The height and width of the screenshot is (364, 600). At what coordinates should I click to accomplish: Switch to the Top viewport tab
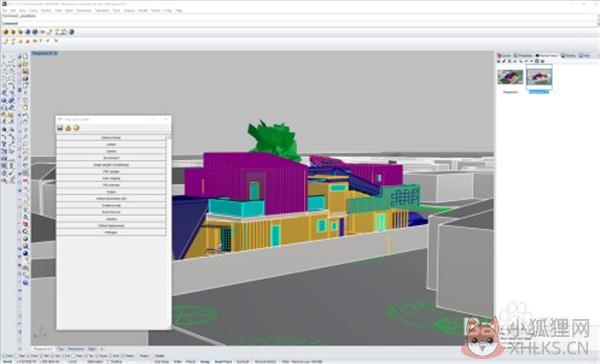tap(60, 349)
